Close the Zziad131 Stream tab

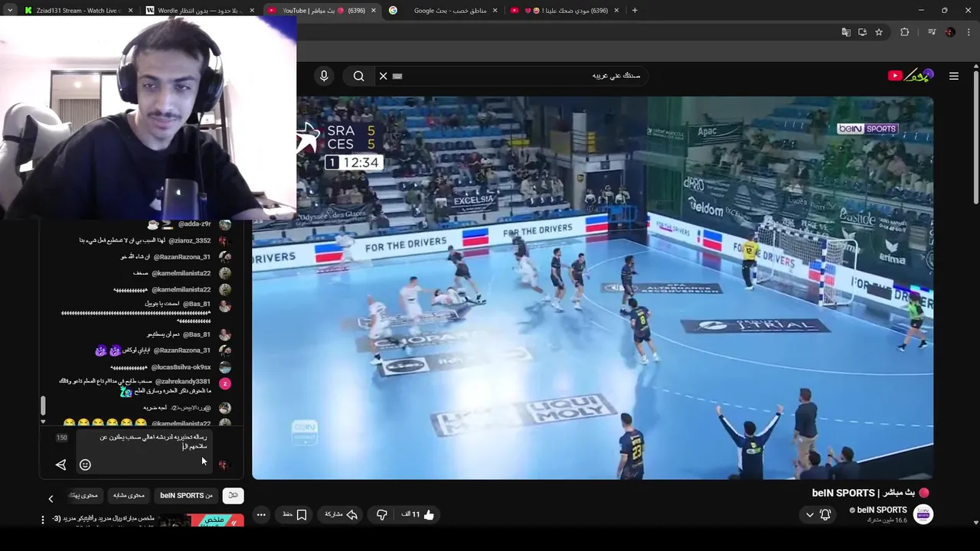pos(130,11)
